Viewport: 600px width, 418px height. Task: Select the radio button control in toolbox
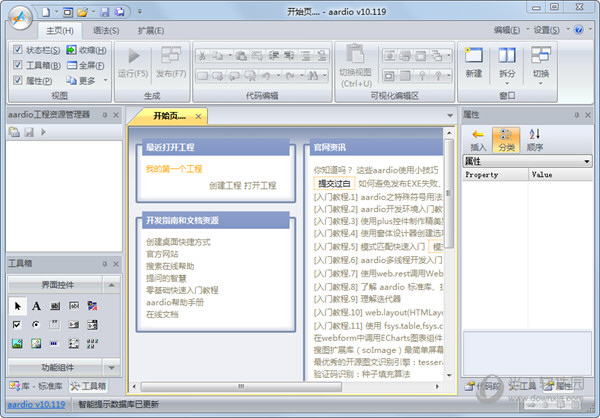36,325
